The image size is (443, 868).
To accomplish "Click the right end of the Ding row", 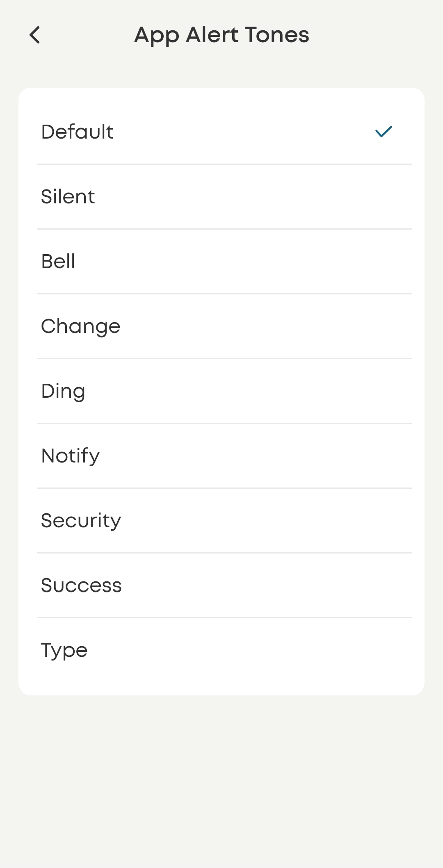I will (384, 391).
